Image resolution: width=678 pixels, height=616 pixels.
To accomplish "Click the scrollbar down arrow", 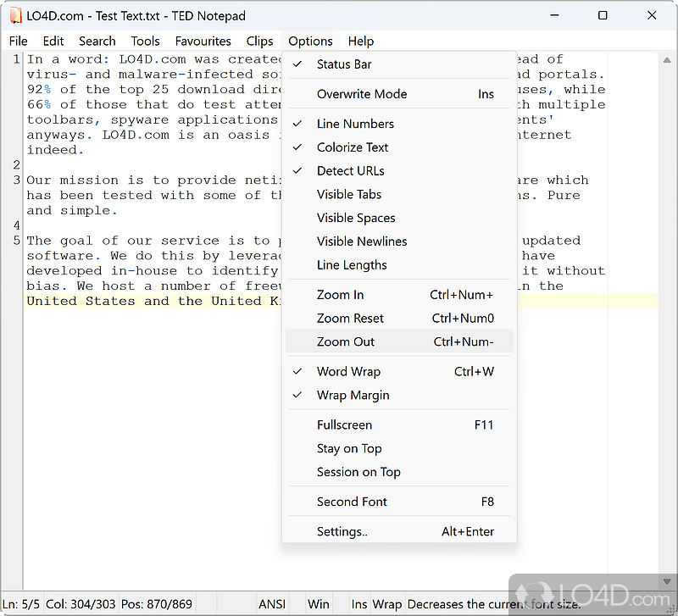I will click(x=667, y=581).
